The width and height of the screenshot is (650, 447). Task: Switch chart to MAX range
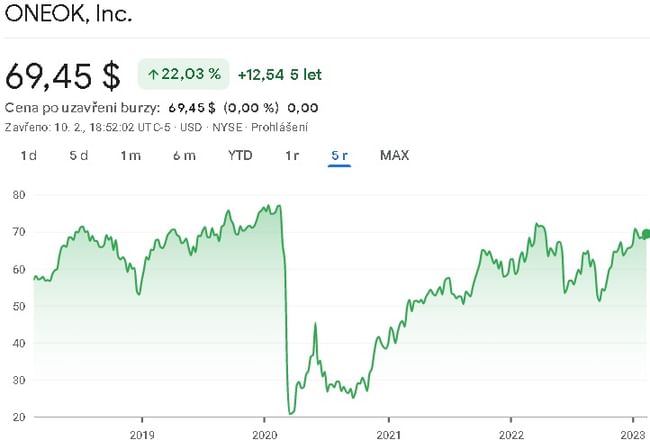[394, 155]
